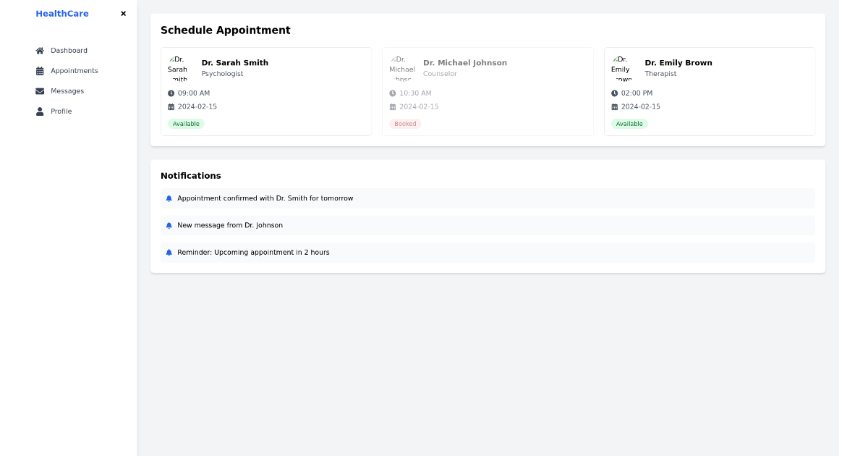Click the Dashboard home icon
The height and width of the screenshot is (456, 868).
coord(40,51)
